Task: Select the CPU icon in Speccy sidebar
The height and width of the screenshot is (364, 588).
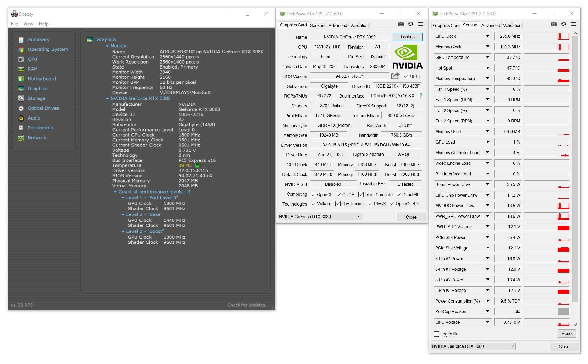Action: point(21,59)
